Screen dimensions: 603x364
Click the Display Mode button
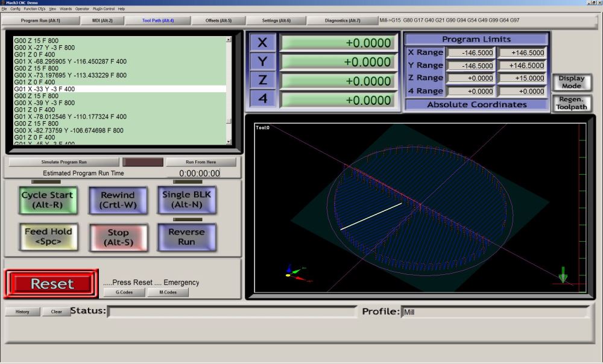(572, 82)
